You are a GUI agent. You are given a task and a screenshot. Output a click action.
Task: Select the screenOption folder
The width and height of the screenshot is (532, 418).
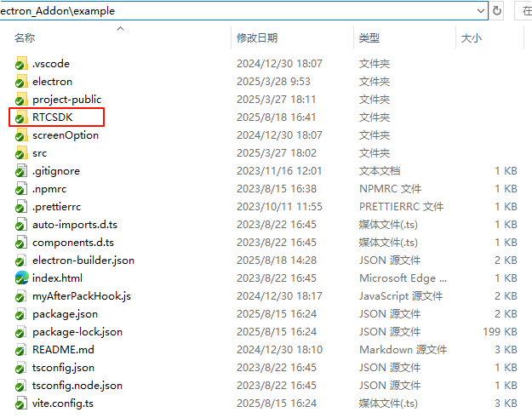[x=65, y=135]
